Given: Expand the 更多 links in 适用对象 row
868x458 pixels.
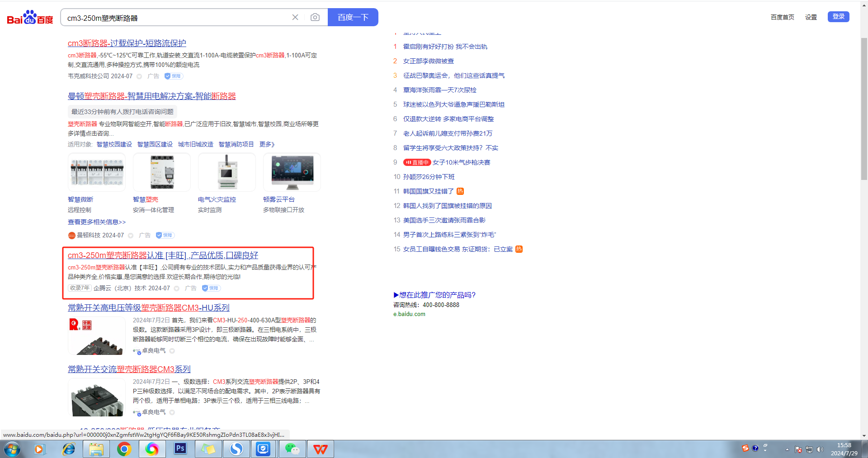Looking at the screenshot, I should click(x=267, y=144).
